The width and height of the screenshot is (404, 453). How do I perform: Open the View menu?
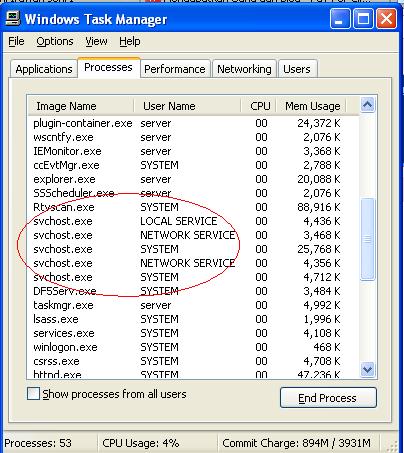[x=96, y=42]
